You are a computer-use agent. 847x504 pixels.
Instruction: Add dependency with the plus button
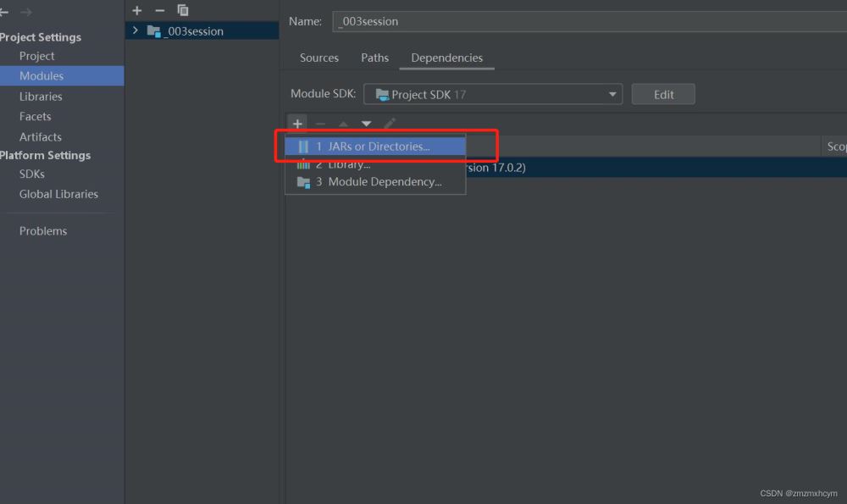[297, 124]
